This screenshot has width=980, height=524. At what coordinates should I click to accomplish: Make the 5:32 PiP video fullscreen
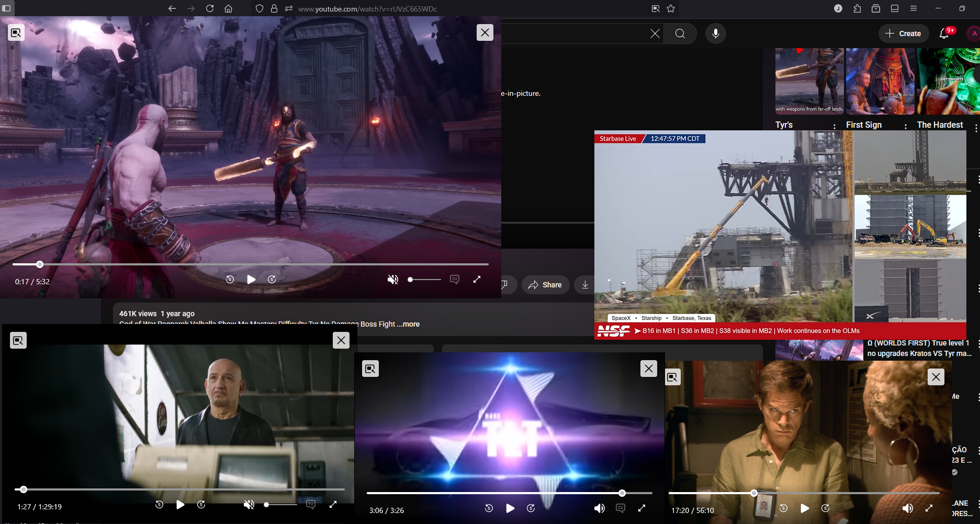click(x=477, y=280)
